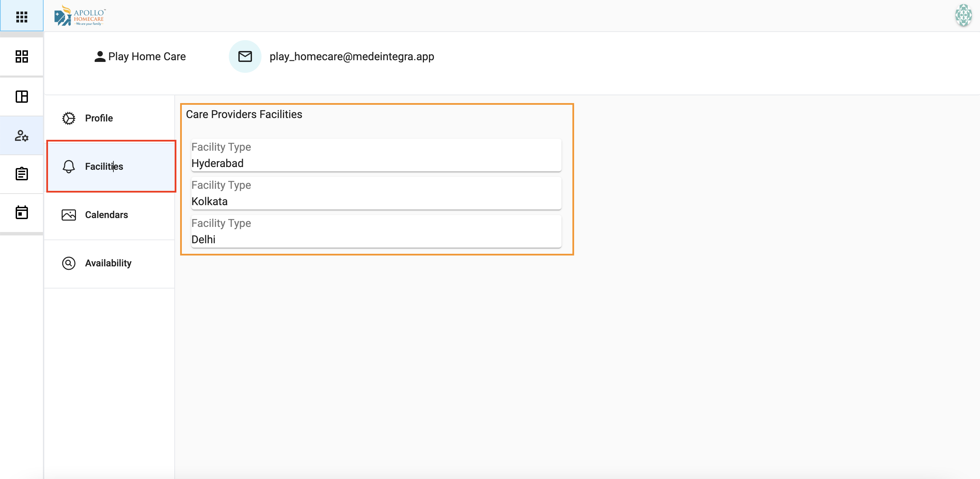Viewport: 980px width, 479px height.
Task: Click the person icon beside Play Home Care
Action: point(100,57)
